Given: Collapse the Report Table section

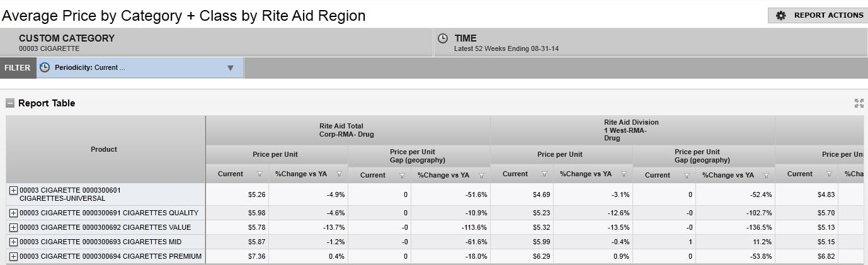Looking at the screenshot, I should click(10, 103).
